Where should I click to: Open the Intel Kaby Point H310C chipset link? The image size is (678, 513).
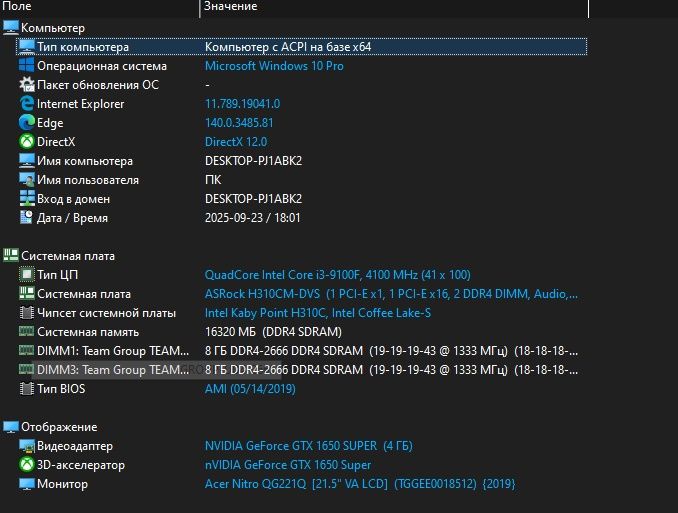click(x=318, y=313)
